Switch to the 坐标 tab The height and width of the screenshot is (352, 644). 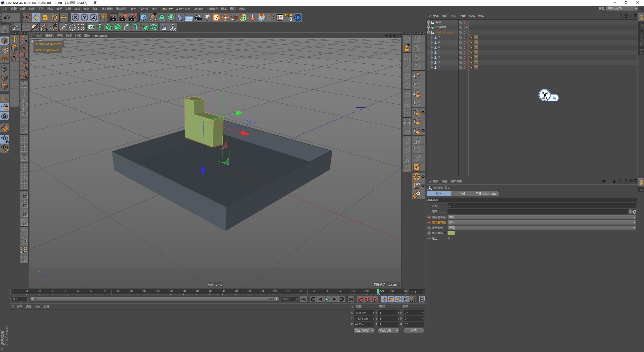pos(462,194)
